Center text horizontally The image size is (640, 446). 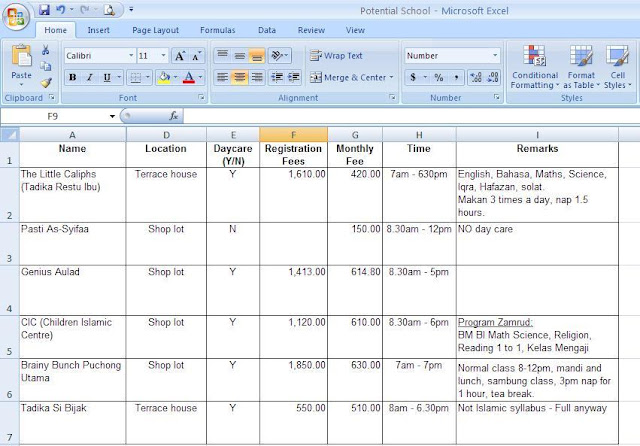click(x=240, y=77)
